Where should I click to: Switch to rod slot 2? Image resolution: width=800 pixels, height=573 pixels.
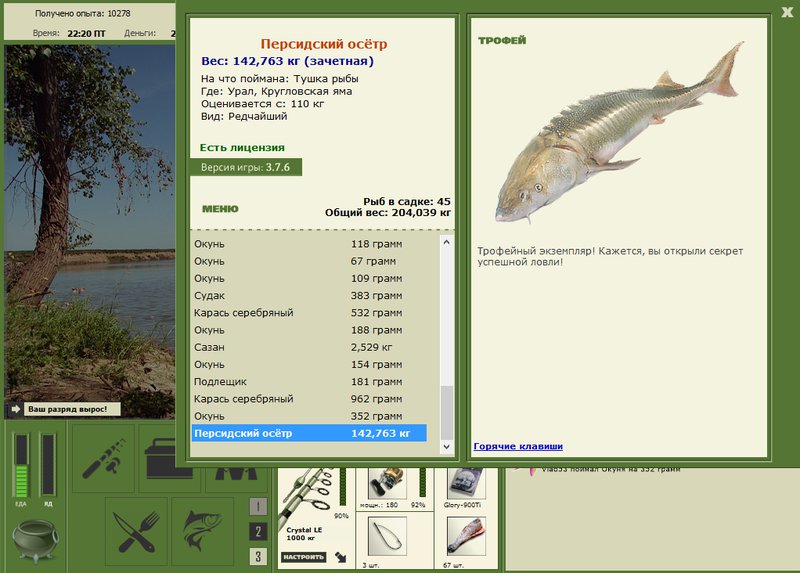(x=258, y=531)
